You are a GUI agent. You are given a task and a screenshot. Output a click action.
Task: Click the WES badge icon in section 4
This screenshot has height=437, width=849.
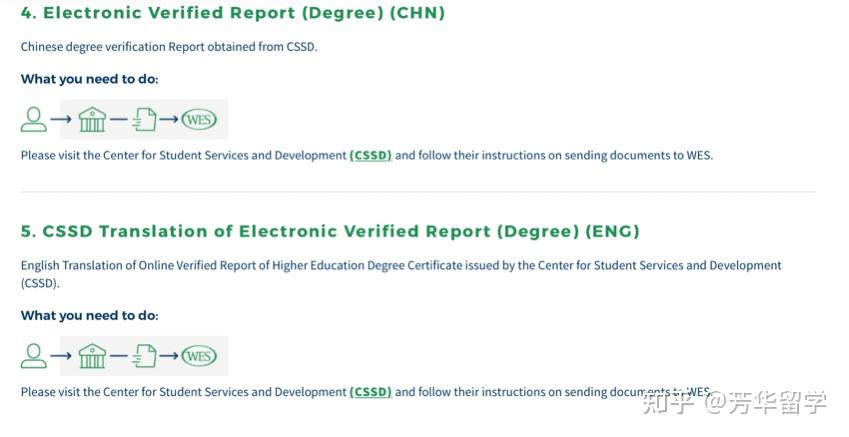[199, 120]
